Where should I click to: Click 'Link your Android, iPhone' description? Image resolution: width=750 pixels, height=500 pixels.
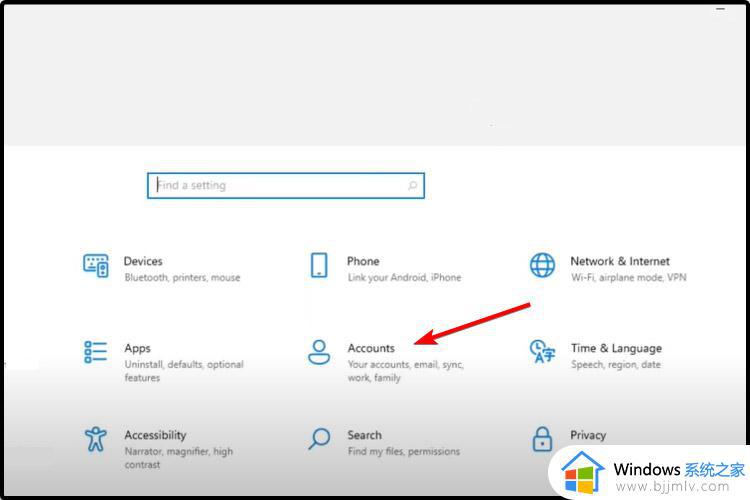[x=405, y=278]
